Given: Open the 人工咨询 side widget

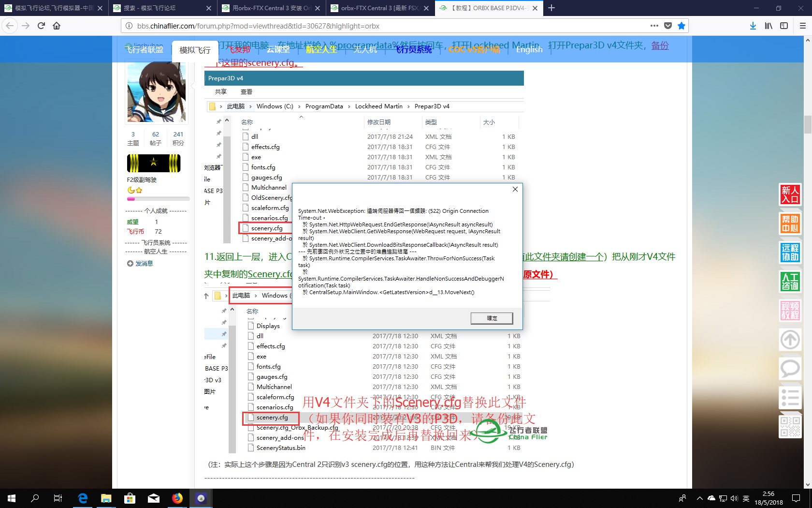Looking at the screenshot, I should pyautogui.click(x=790, y=282).
